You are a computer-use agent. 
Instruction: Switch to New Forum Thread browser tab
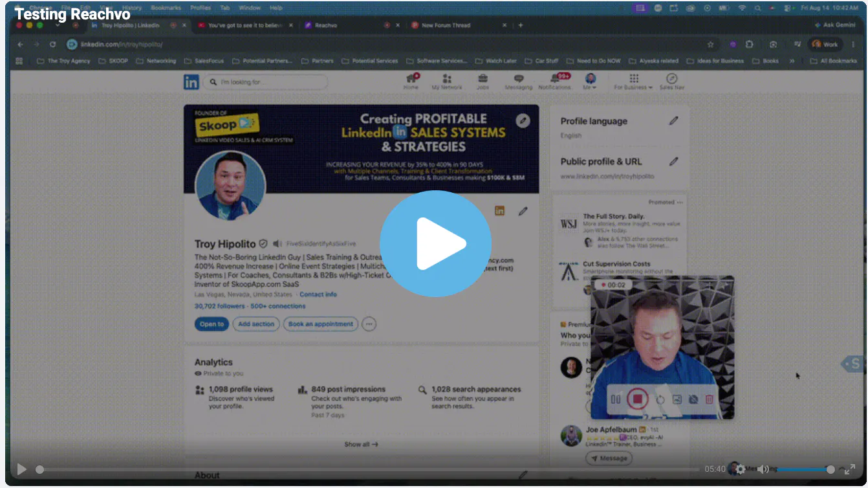tap(458, 26)
